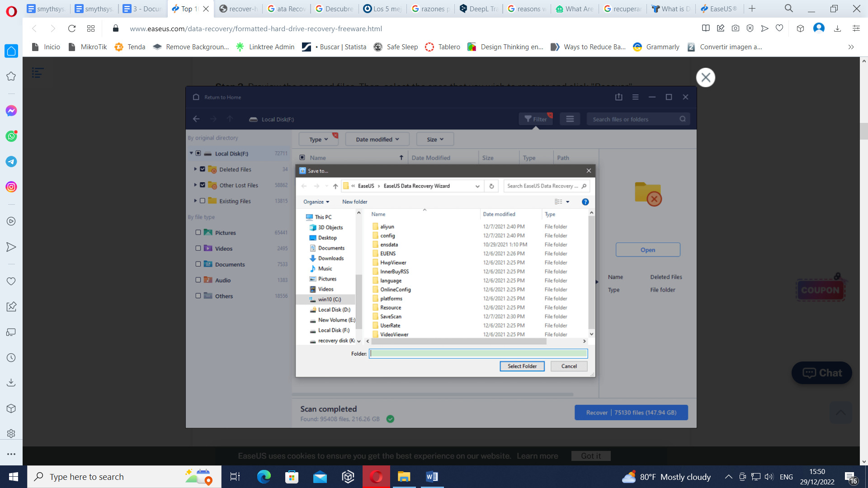Click the Search files or folders box
868x488 pixels.
coord(638,119)
